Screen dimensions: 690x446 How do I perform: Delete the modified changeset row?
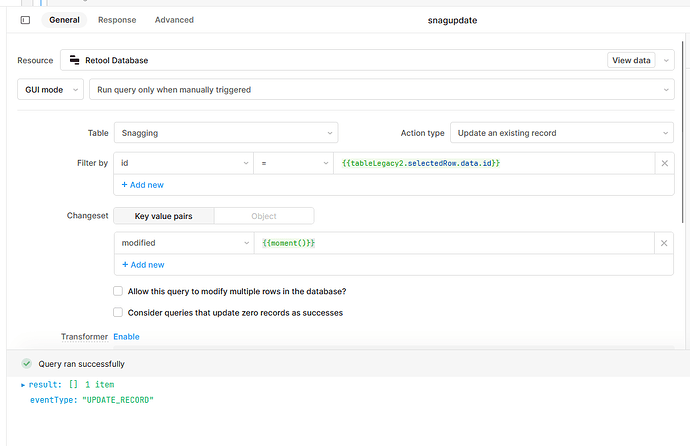pos(664,243)
